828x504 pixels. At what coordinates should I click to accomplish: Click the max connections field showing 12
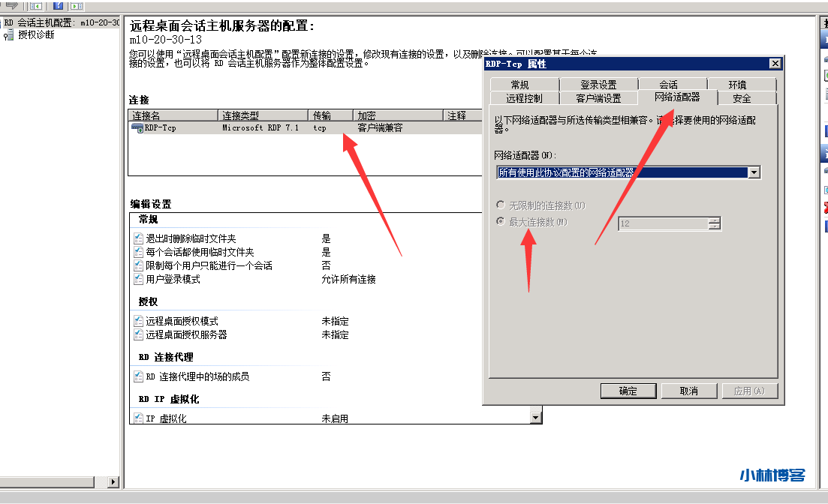[x=664, y=223]
